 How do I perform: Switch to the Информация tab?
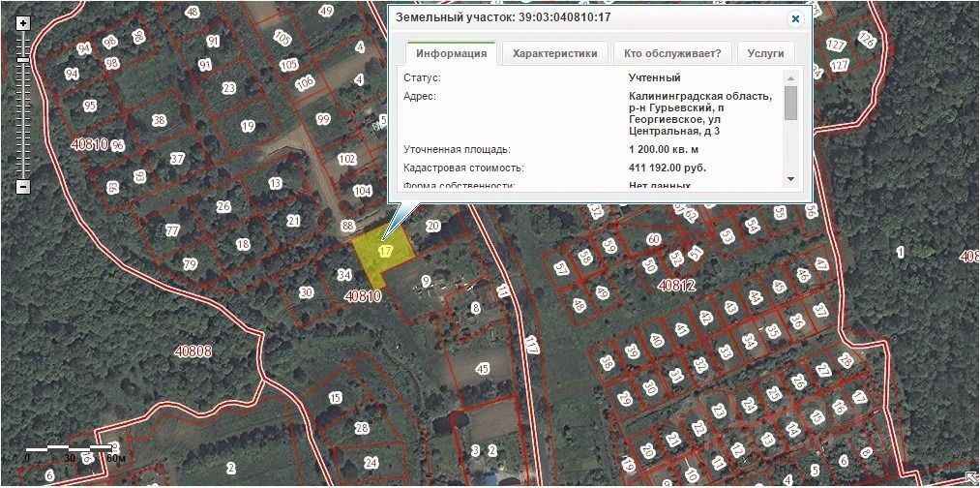(x=451, y=54)
